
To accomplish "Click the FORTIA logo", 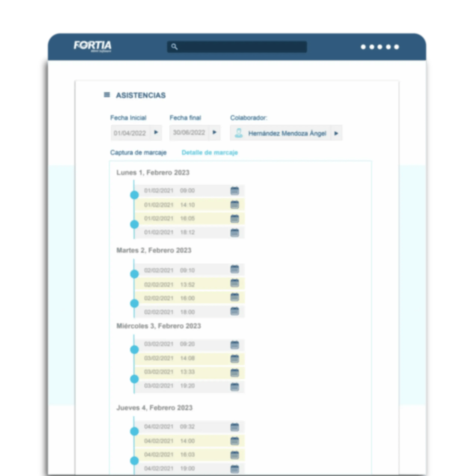I will (93, 46).
